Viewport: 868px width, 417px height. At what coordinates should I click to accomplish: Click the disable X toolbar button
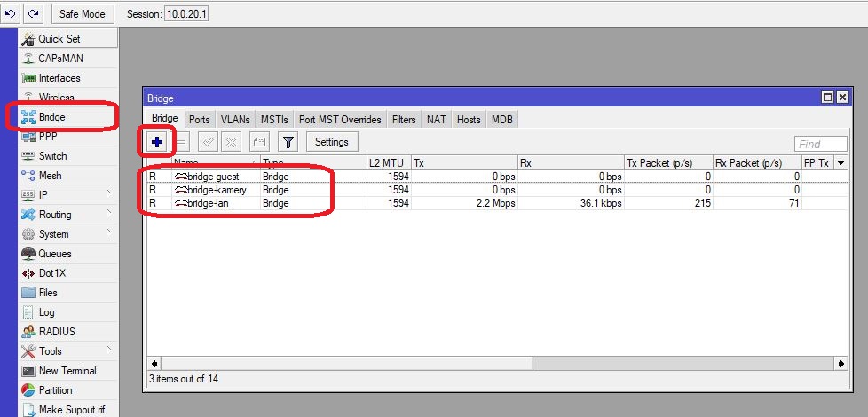[x=230, y=142]
